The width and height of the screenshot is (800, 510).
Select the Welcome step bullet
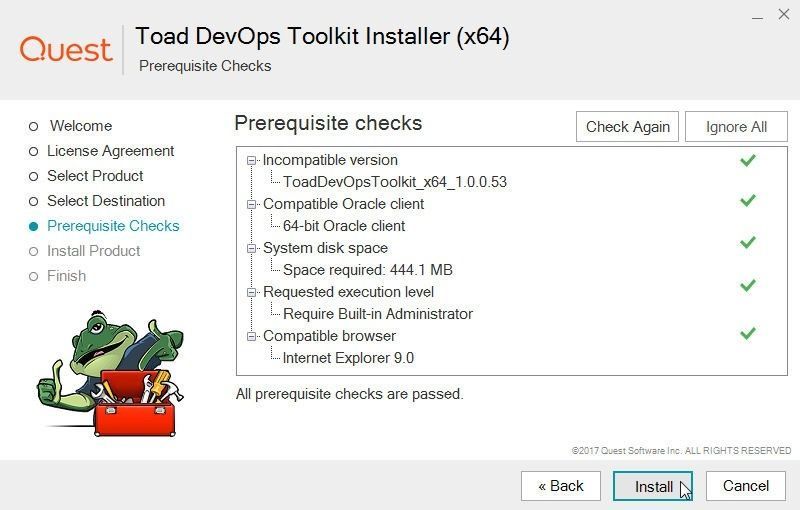tap(34, 126)
